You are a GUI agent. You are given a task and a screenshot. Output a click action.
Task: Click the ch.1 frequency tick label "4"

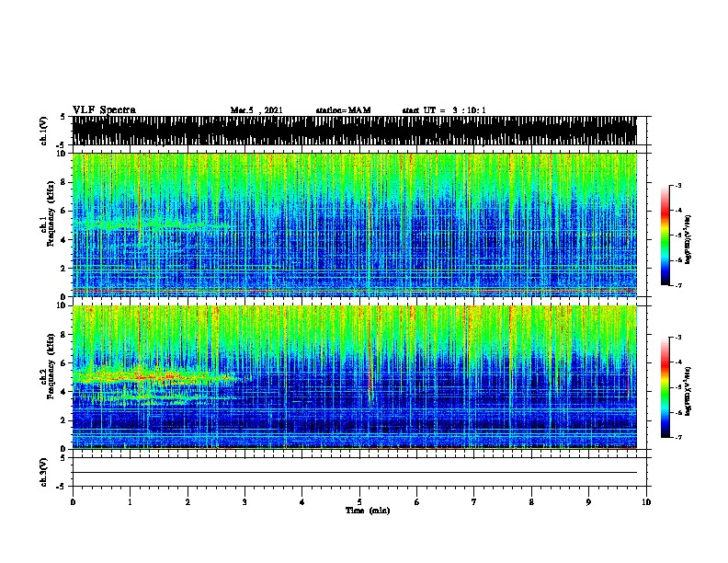tap(64, 240)
